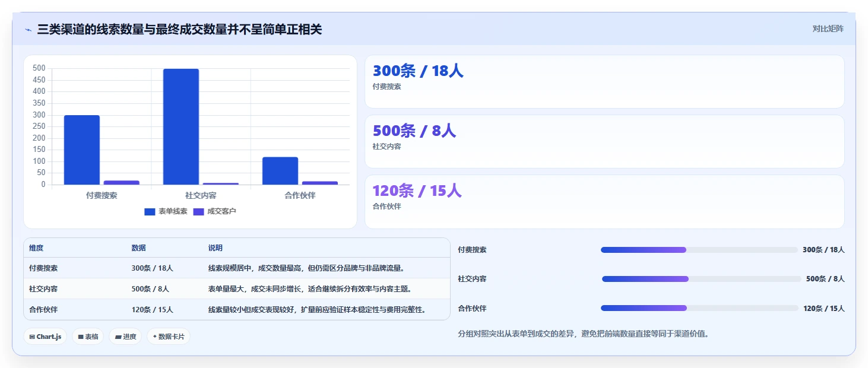Click the 合作伙伴 x-axis label

(300, 195)
